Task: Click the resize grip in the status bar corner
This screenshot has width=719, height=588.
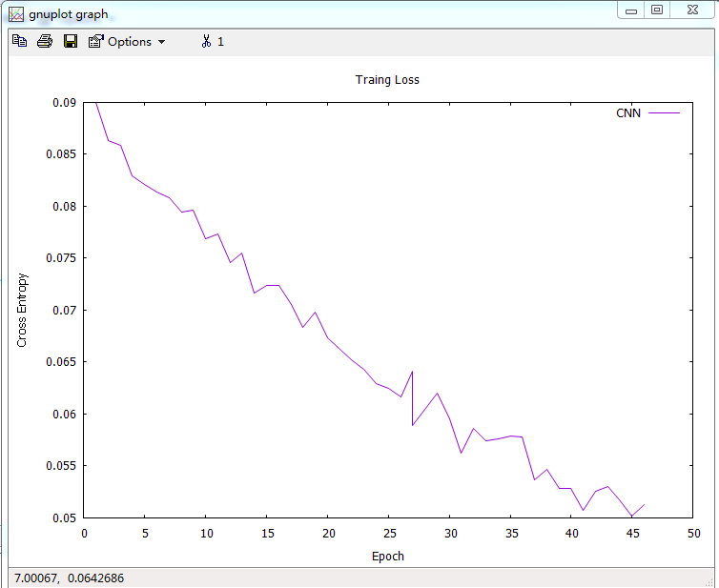Action: tap(710, 581)
